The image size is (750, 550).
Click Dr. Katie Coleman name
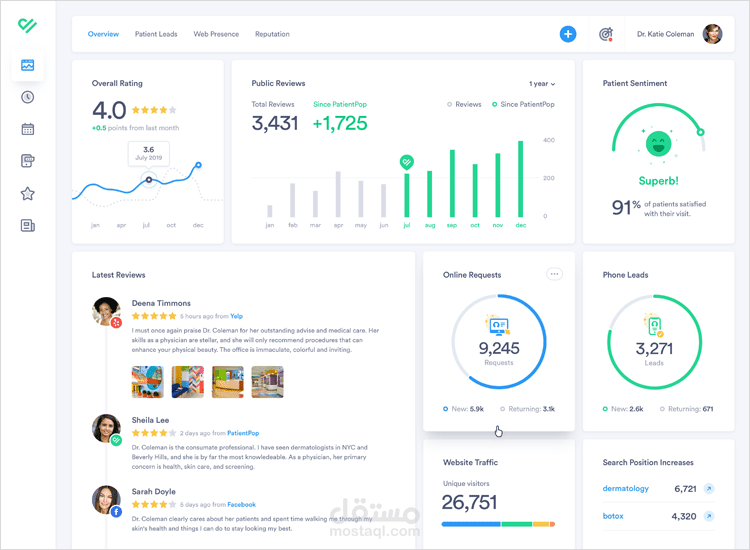pos(665,34)
